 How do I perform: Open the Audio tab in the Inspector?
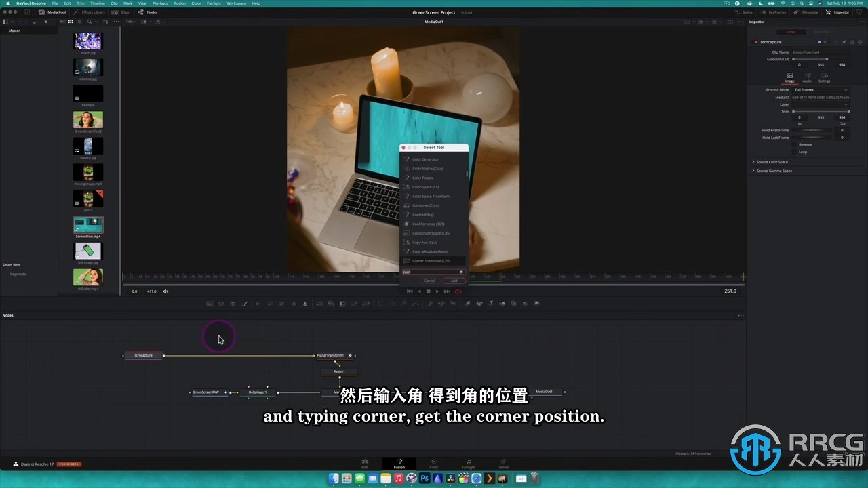[807, 77]
